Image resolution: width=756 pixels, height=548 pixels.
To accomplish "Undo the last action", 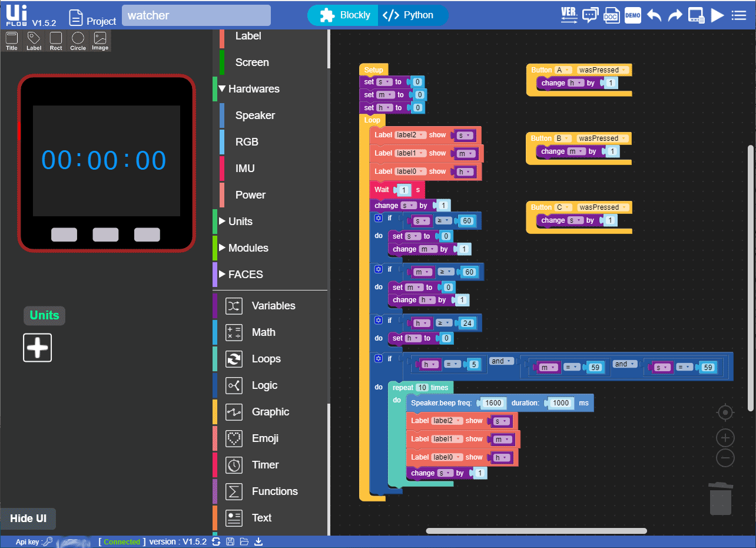I will 654,15.
